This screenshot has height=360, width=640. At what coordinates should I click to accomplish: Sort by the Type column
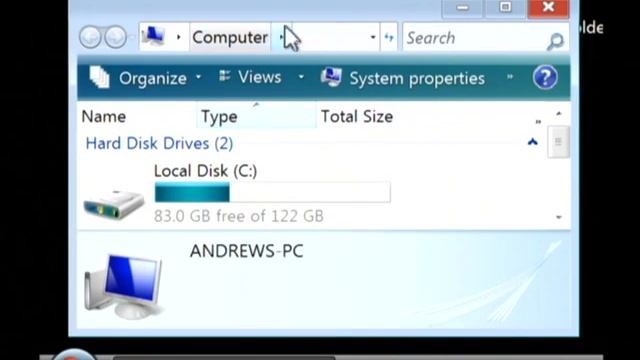[256, 117]
